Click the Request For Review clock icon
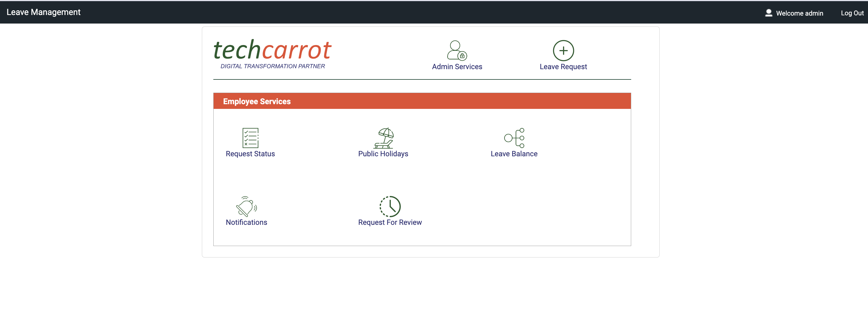The image size is (868, 329). point(390,206)
